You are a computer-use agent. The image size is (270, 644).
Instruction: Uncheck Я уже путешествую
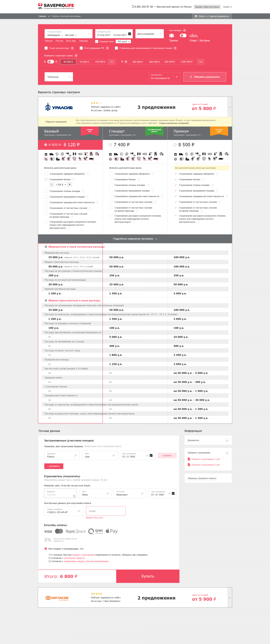tap(46, 48)
